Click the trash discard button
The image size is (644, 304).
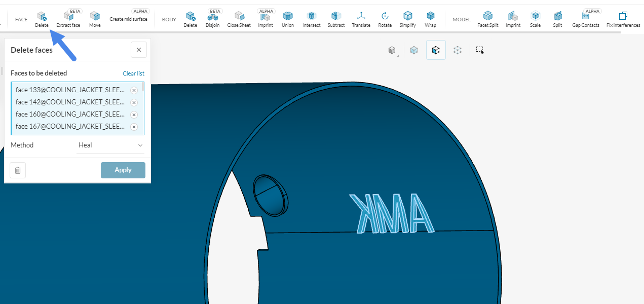pos(18,170)
